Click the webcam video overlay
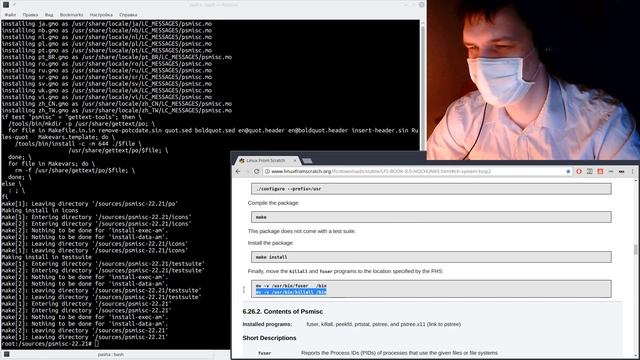Screen dimensions: 640x360 coord(533,80)
